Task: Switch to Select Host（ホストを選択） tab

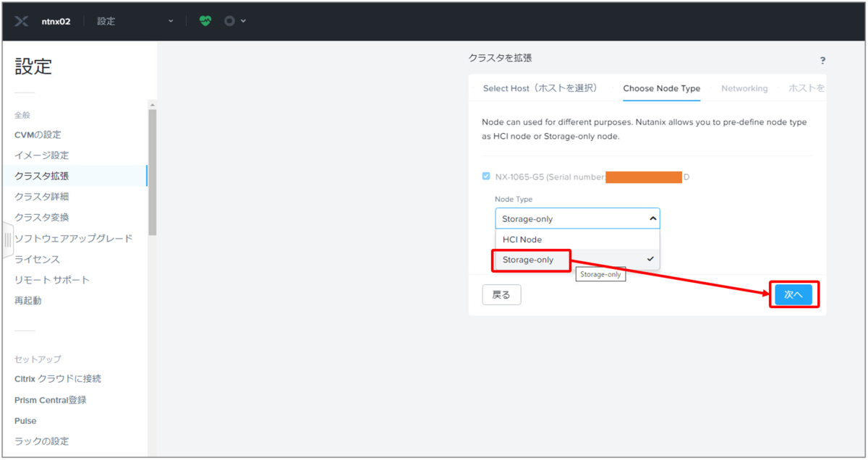Action: [x=540, y=88]
